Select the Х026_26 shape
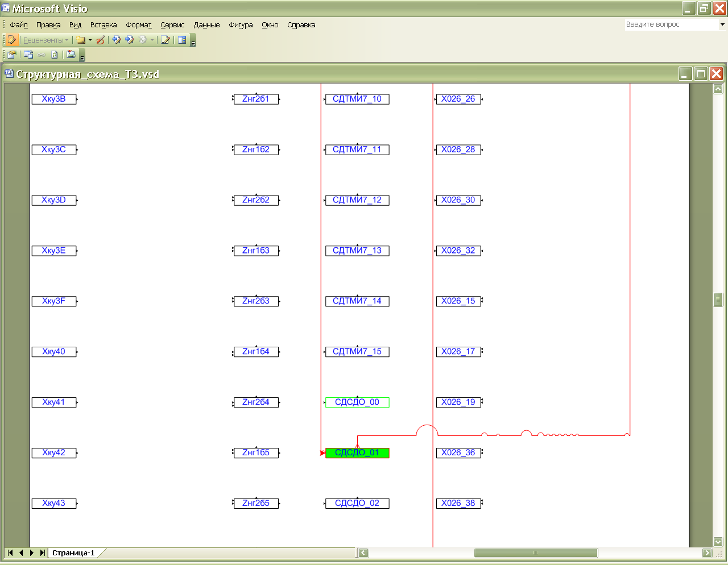 click(458, 99)
